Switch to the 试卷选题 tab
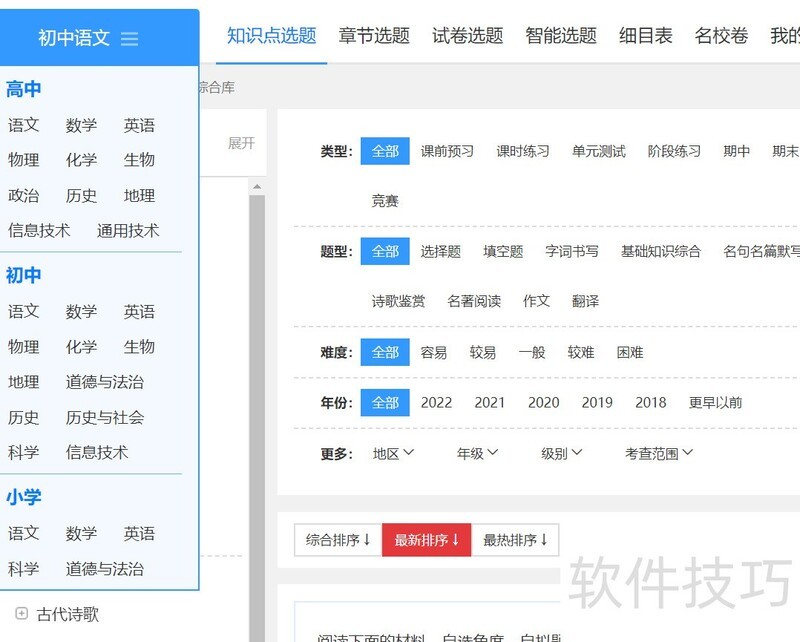Screen dimensions: 800x642 pos(467,36)
